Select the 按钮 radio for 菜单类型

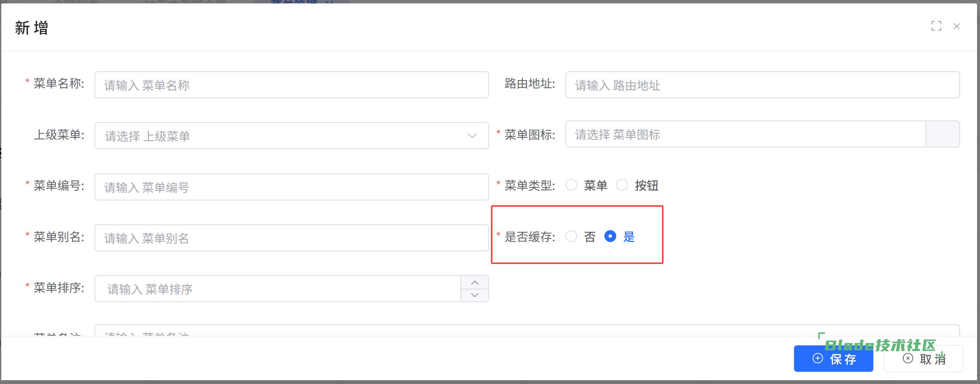(622, 185)
